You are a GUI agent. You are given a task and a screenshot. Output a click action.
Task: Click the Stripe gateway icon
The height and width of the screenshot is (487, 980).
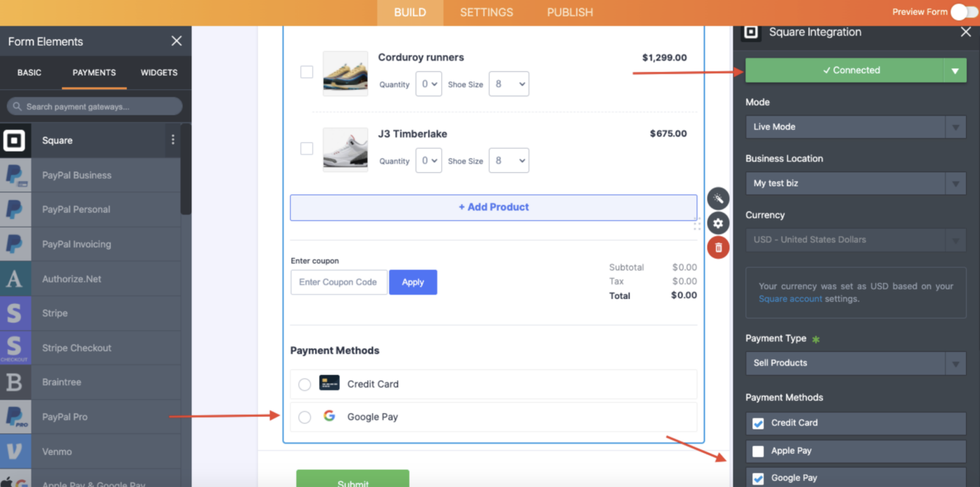tap(15, 313)
